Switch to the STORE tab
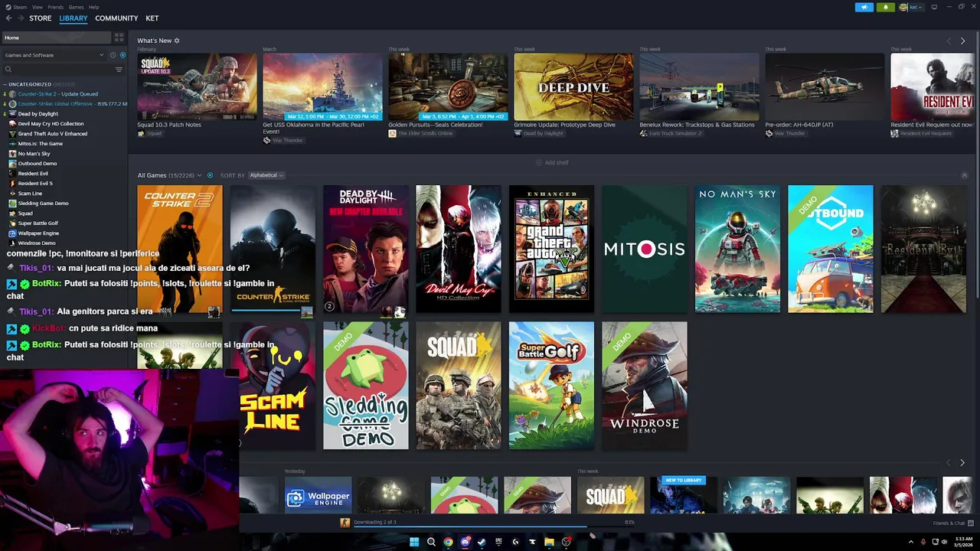Image resolution: width=980 pixels, height=551 pixels. pos(41,18)
